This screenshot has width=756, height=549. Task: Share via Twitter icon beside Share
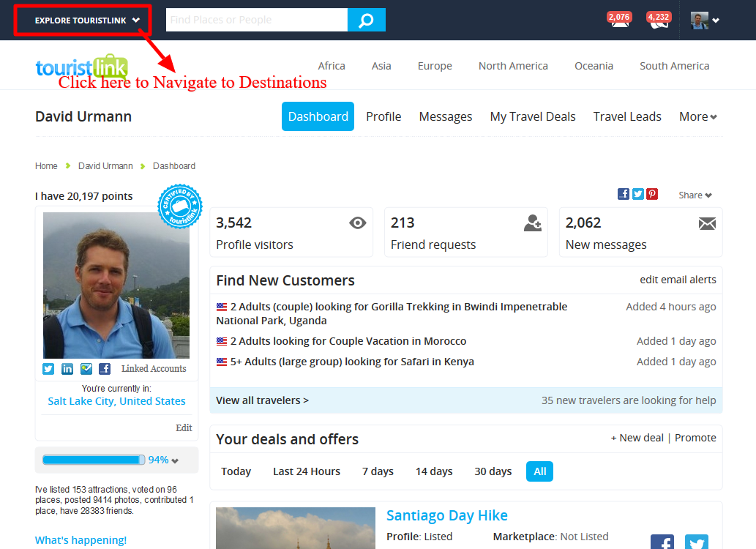pyautogui.click(x=638, y=194)
